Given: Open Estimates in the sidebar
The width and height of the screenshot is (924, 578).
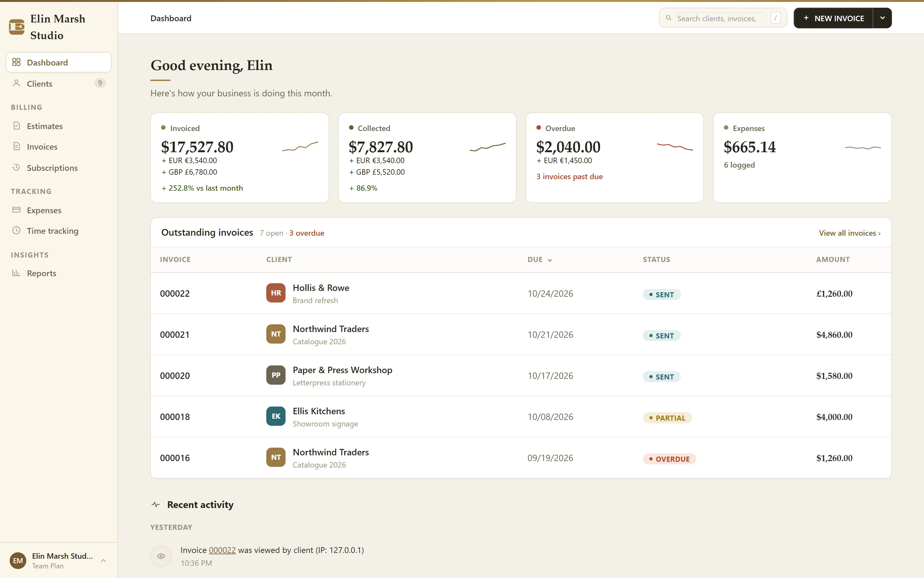Looking at the screenshot, I should click(59, 126).
